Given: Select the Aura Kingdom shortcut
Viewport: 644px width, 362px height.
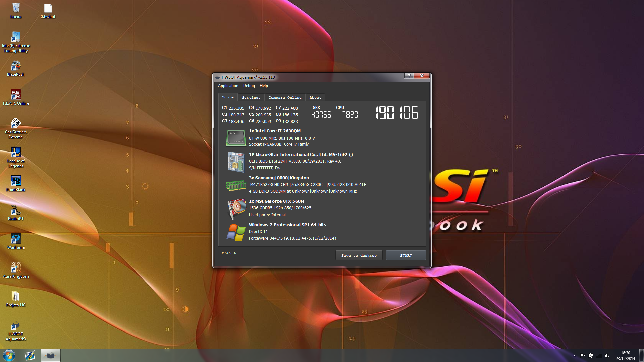Looking at the screenshot, I should 16,270.
